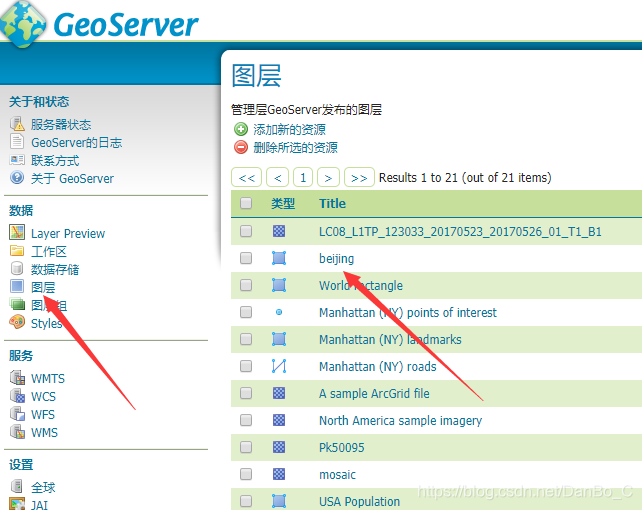
Task: Click page number 1 button
Action: click(x=303, y=177)
